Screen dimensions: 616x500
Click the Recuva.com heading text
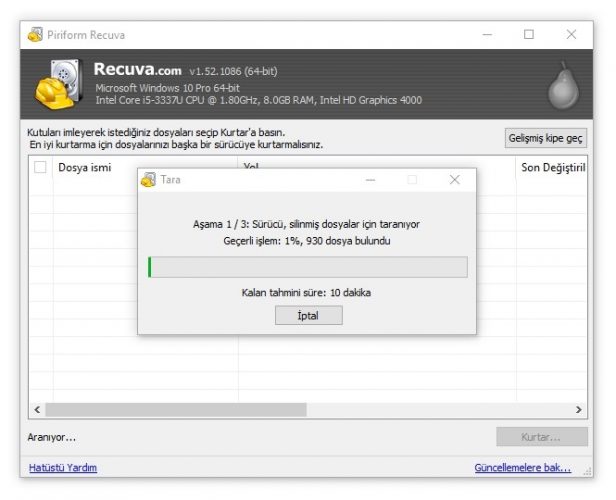click(138, 70)
